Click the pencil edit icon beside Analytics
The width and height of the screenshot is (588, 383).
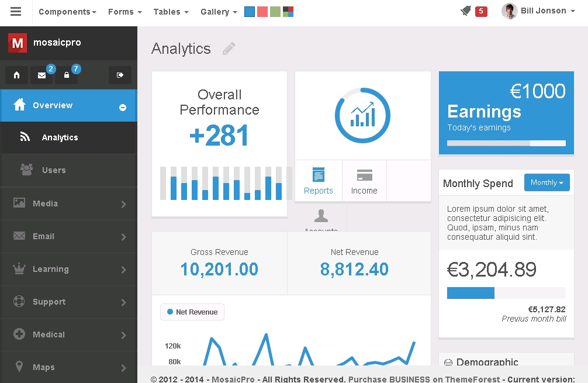[x=229, y=49]
